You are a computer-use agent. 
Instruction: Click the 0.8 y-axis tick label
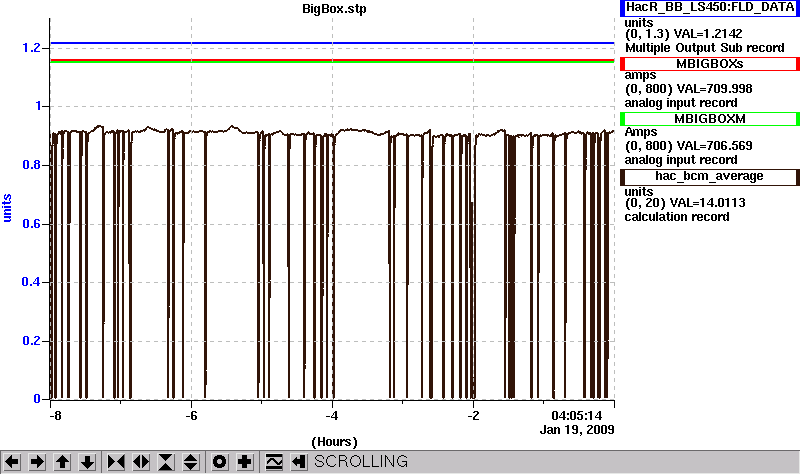31,165
